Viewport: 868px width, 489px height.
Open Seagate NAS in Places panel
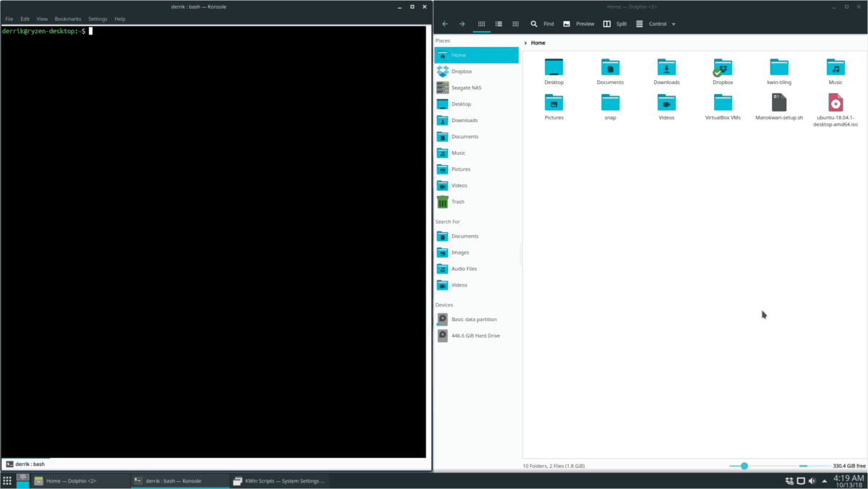(477, 88)
